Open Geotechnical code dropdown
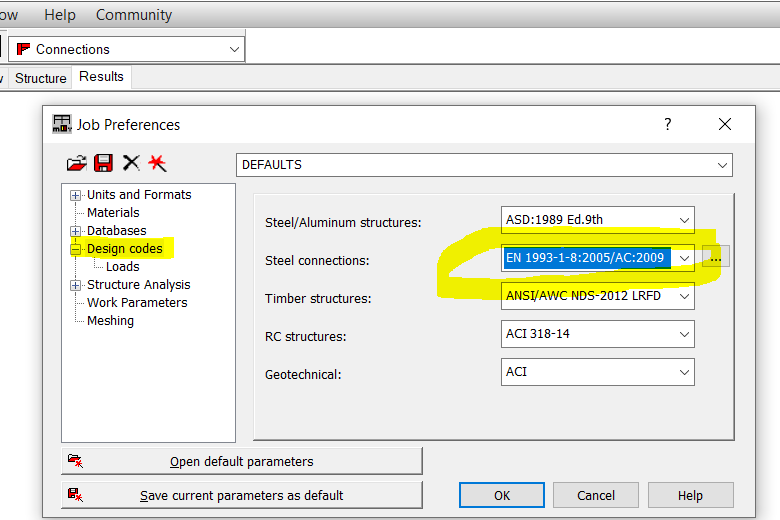 [x=684, y=372]
